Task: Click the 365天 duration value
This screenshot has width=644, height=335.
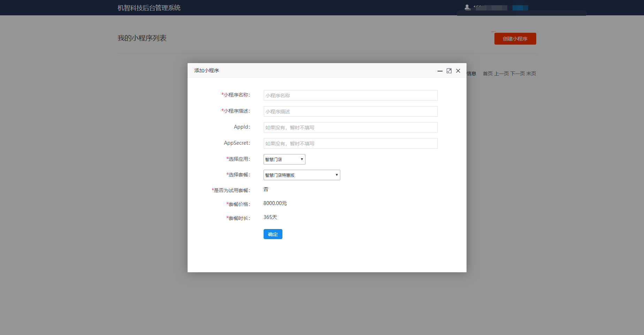Action: (270, 217)
